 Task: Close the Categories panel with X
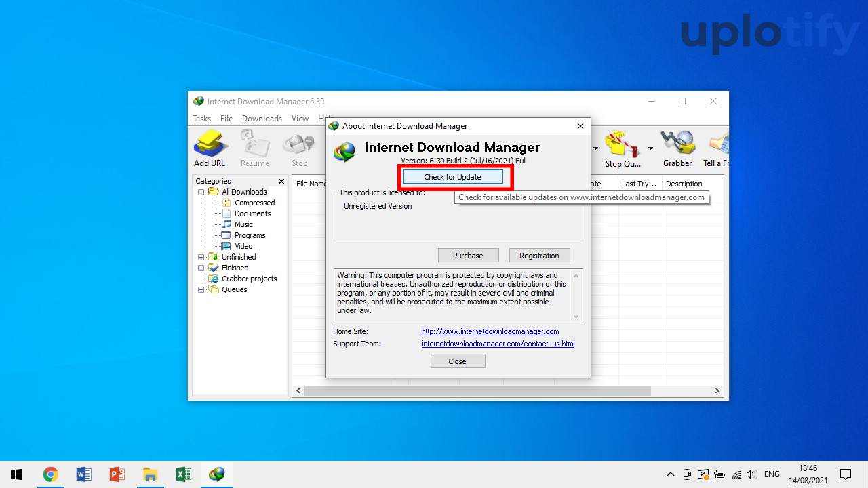click(x=281, y=181)
